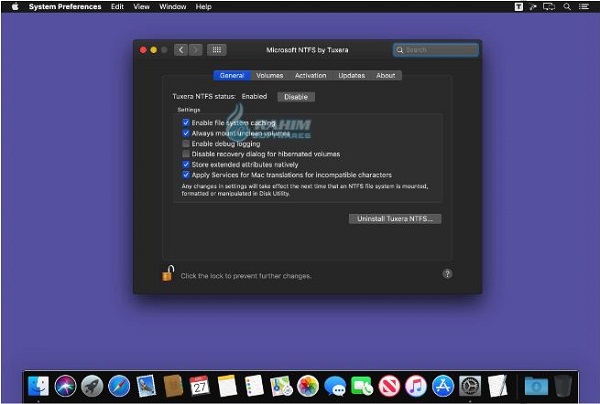The height and width of the screenshot is (404, 600).
Task: Click Uninstall Tuxera NTFS button
Action: pos(395,219)
